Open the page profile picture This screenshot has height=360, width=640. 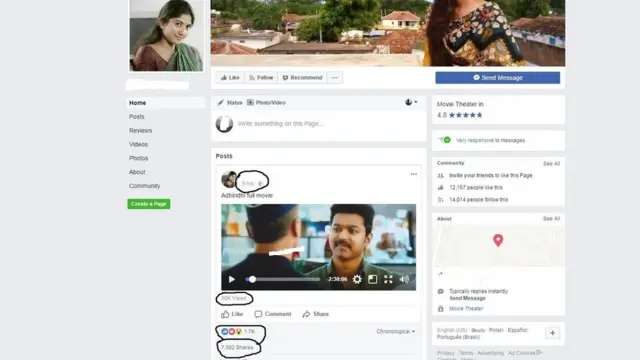(166, 36)
